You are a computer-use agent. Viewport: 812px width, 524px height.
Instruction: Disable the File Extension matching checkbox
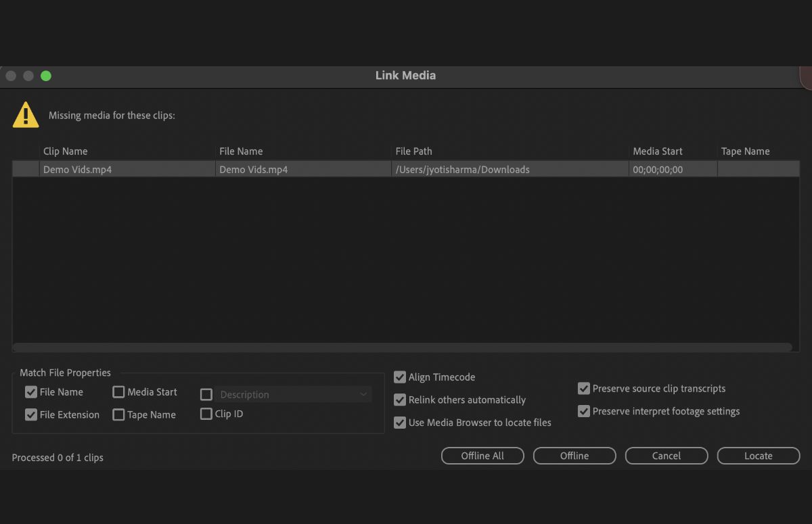pyautogui.click(x=31, y=414)
